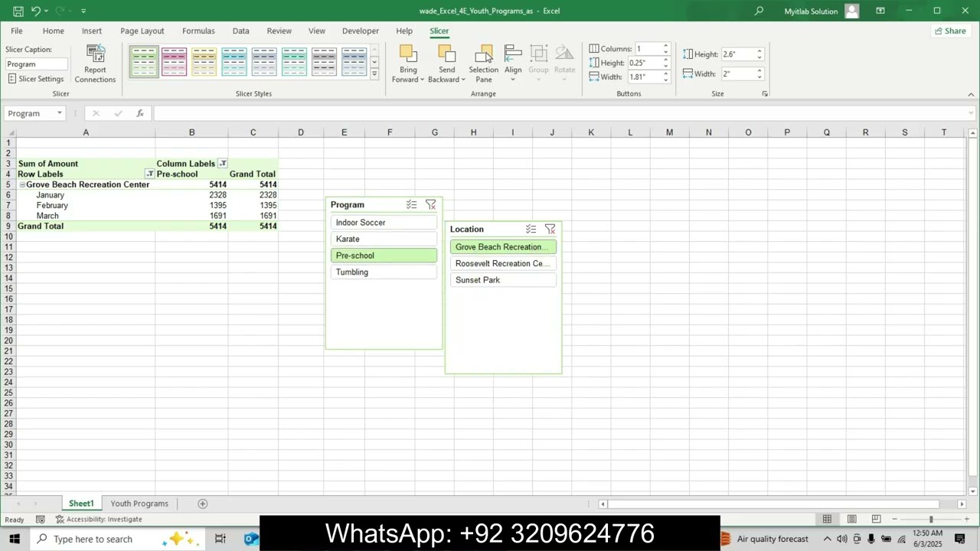Open Task View on taskbar

(220, 539)
